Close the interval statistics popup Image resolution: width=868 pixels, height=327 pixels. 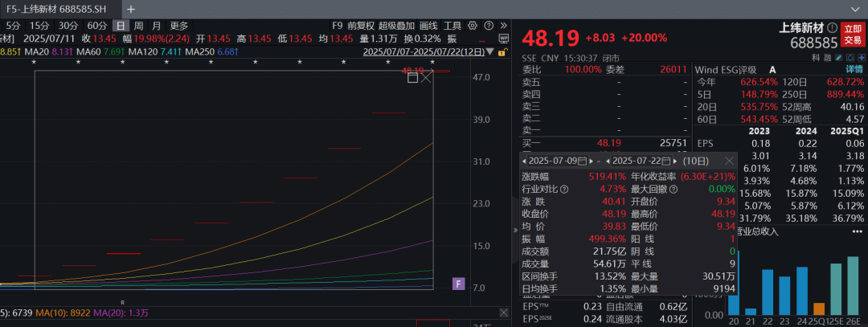pos(729,161)
